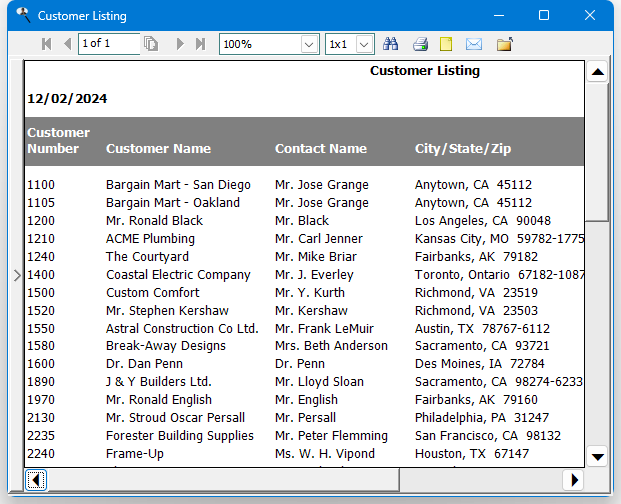Print the report with the printer icon
The image size is (621, 504).
(420, 44)
